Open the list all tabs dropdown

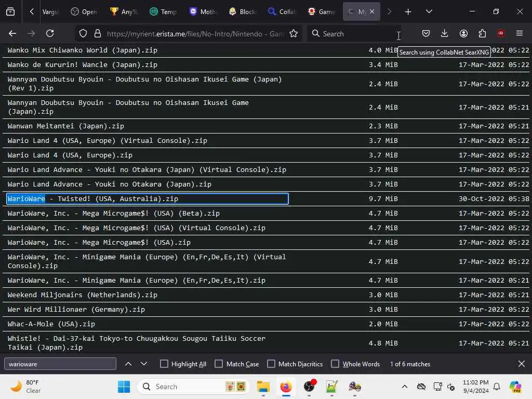tap(429, 12)
